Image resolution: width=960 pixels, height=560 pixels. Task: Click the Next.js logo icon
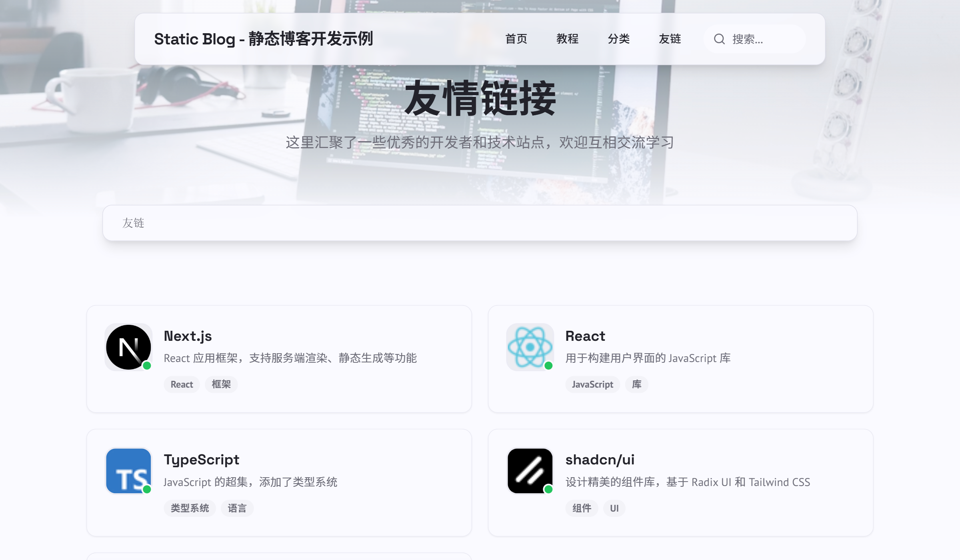(128, 347)
